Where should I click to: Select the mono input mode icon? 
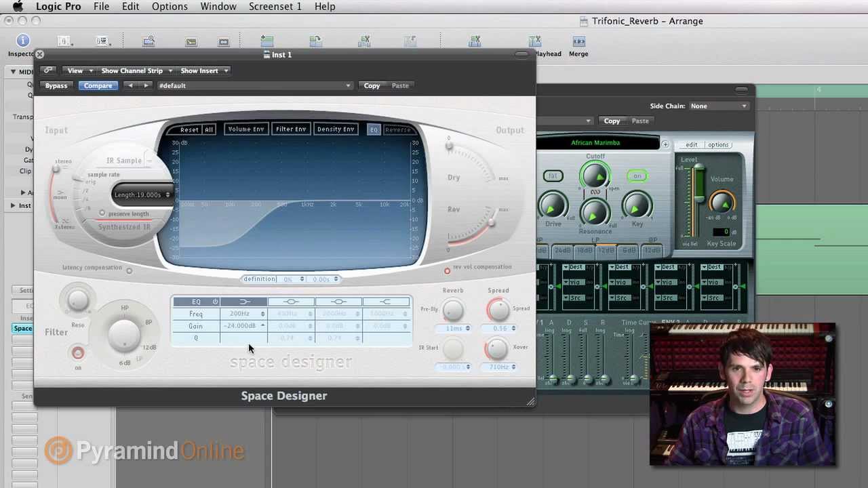click(60, 192)
